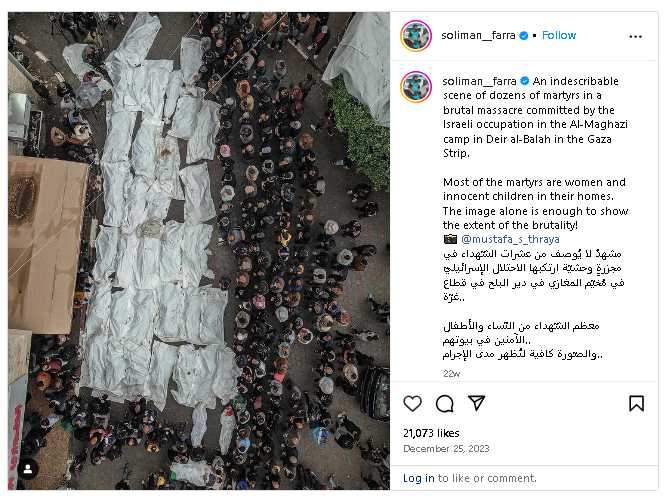Share the post via the paper plane icon
The width and height of the screenshot is (667, 502).
(476, 403)
